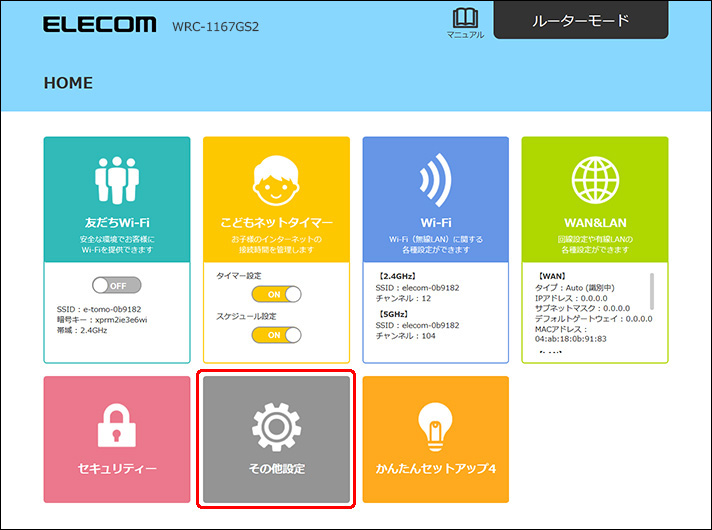This screenshot has width=712, height=530.
Task: Click the HOME page heading
Action: click(x=68, y=83)
